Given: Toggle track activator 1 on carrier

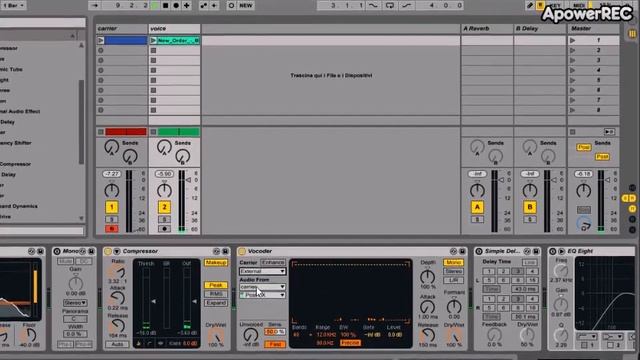Looking at the screenshot, I should point(111,207).
